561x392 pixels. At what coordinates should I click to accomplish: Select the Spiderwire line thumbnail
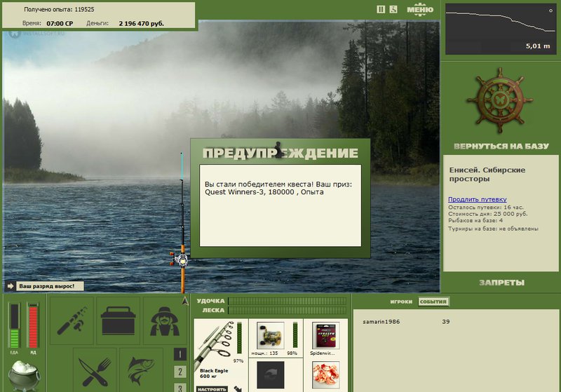(x=325, y=335)
